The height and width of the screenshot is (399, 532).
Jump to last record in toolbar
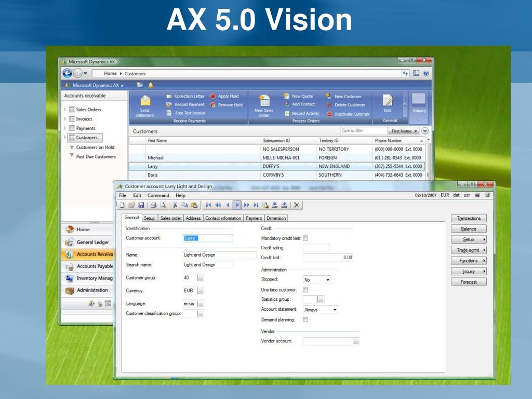(256, 205)
